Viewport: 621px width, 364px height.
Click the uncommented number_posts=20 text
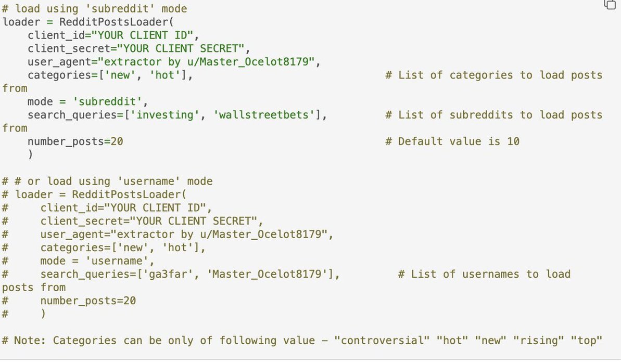pos(75,141)
